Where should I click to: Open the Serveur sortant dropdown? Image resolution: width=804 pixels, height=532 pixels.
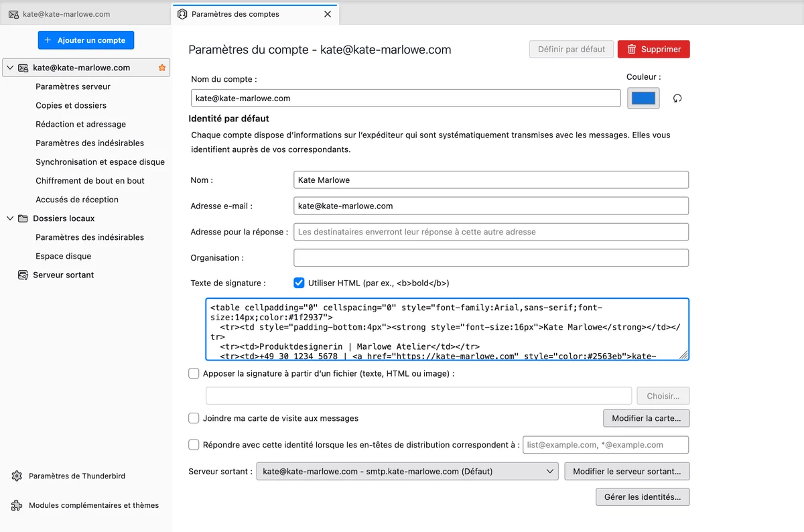407,471
